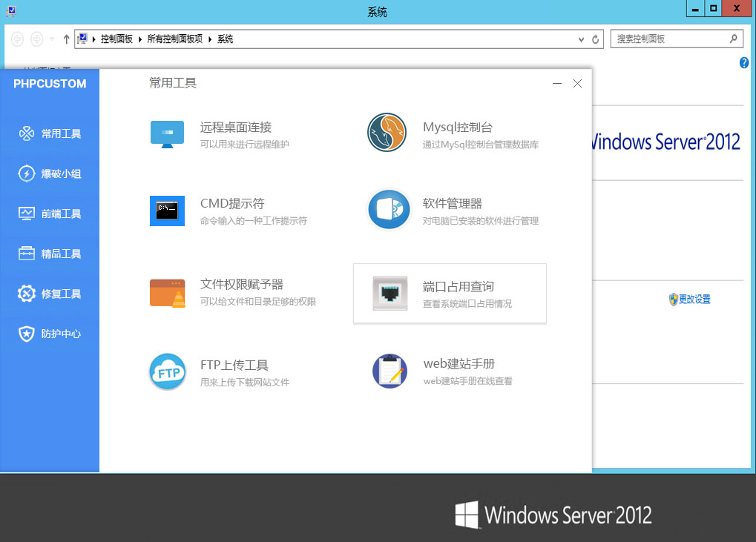
Task: Open the remote desktop connection monitor icon
Action: (x=167, y=134)
